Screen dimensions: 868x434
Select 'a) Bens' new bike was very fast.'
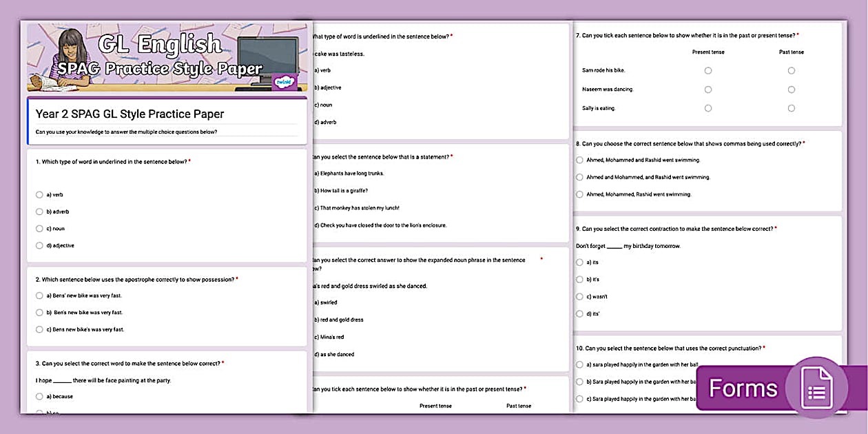click(39, 296)
